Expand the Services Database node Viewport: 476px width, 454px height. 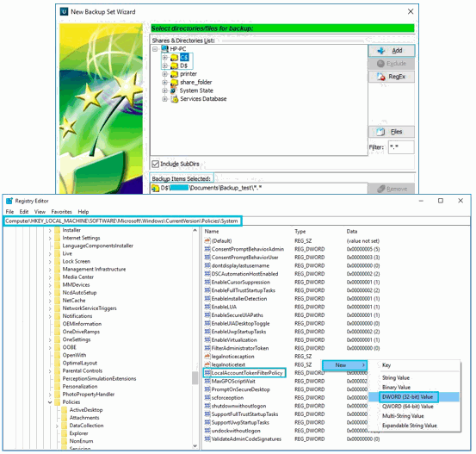pyautogui.click(x=164, y=99)
